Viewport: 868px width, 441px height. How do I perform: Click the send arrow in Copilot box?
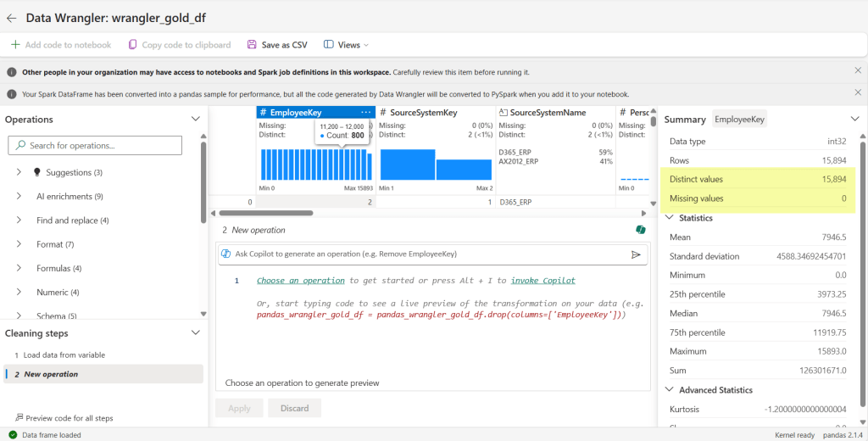[x=636, y=254]
